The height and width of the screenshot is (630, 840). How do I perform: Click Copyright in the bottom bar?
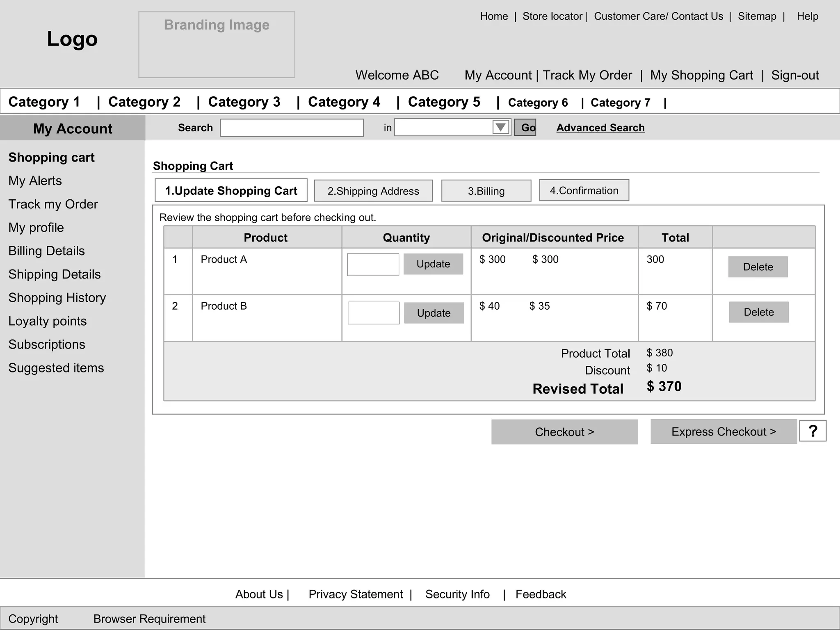[x=33, y=619]
